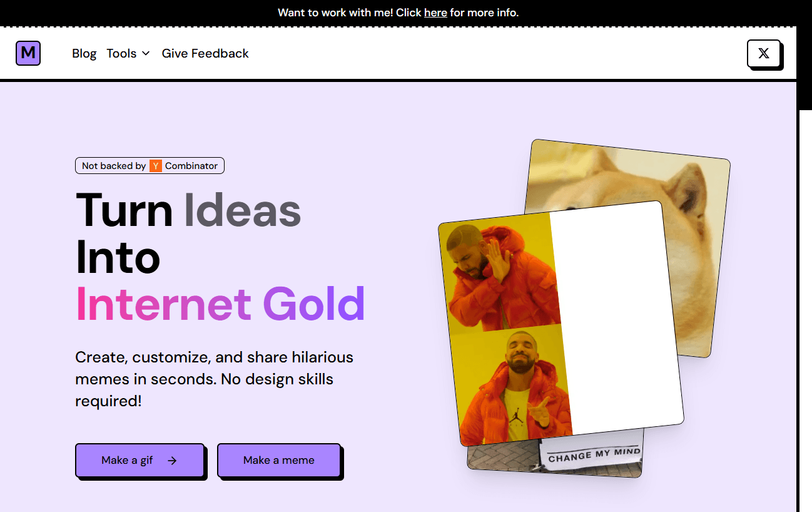Go to the Blog page
The height and width of the screenshot is (512, 812).
(x=84, y=54)
